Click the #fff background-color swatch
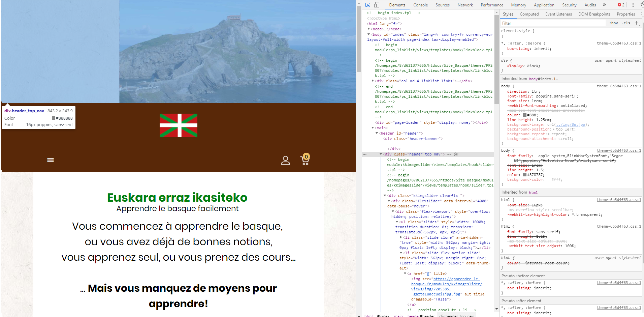The width and height of the screenshot is (644, 317). click(x=549, y=179)
